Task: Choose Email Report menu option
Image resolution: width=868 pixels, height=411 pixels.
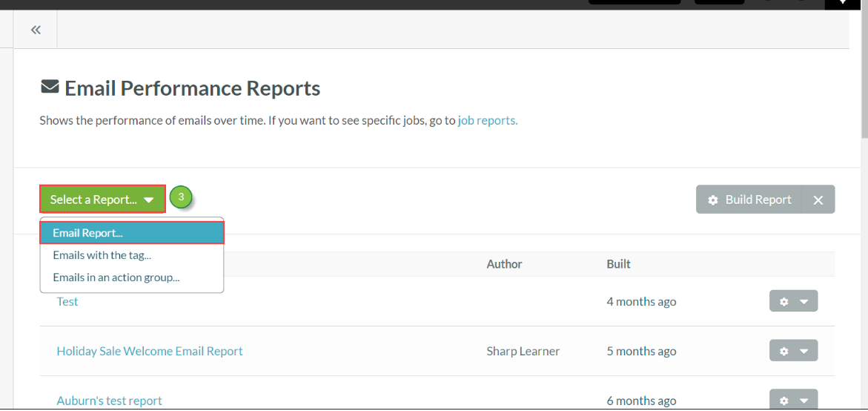Action: tap(132, 233)
